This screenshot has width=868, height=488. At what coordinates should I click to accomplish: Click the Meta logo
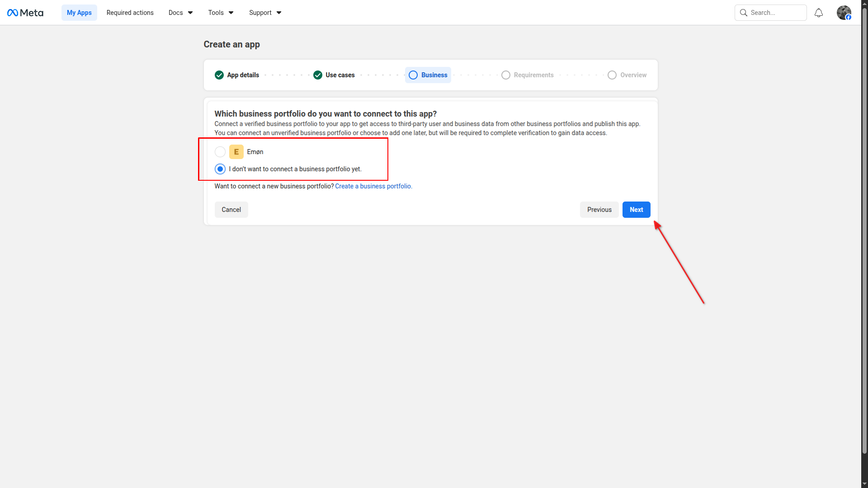[25, 13]
